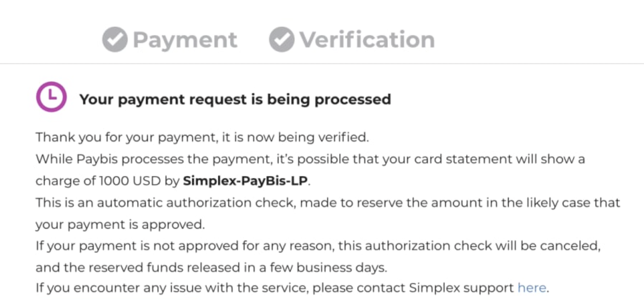The image size is (644, 300).
Task: Click the 'Thank you for your payment' line
Action: click(x=202, y=137)
